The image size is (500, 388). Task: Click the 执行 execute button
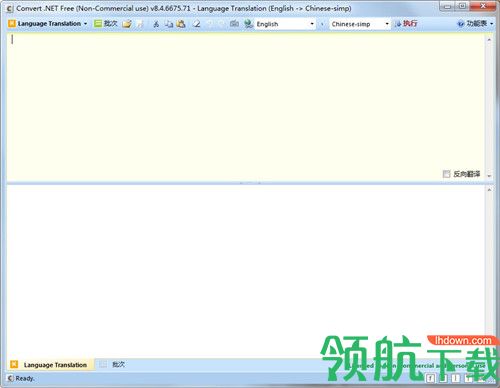(x=406, y=24)
